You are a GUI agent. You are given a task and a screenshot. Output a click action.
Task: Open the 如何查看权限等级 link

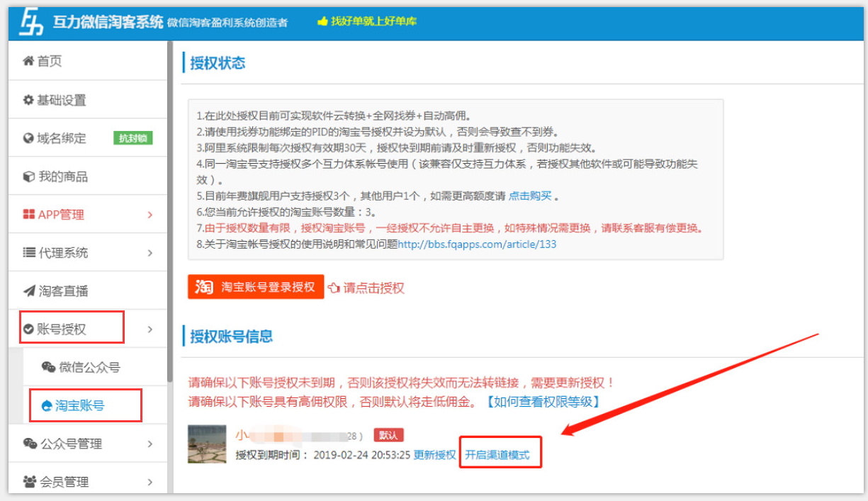tap(543, 402)
